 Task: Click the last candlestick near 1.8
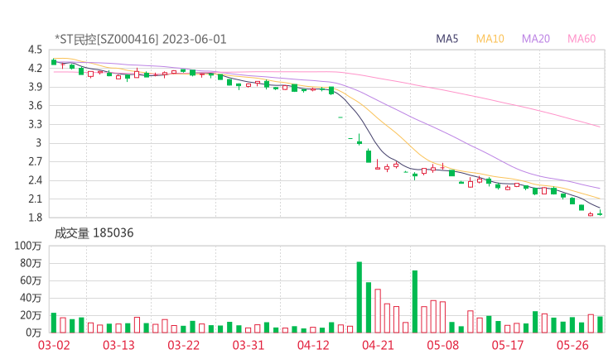[x=600, y=213]
